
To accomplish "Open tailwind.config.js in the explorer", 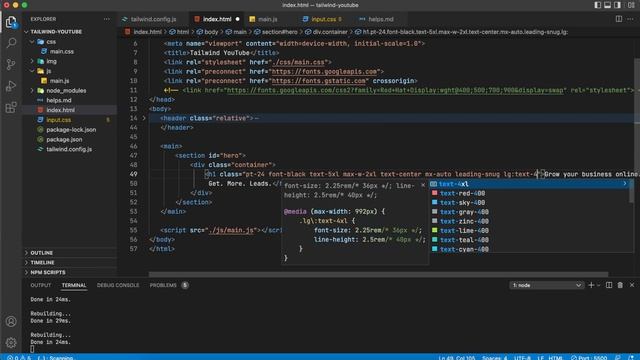I will coord(70,149).
